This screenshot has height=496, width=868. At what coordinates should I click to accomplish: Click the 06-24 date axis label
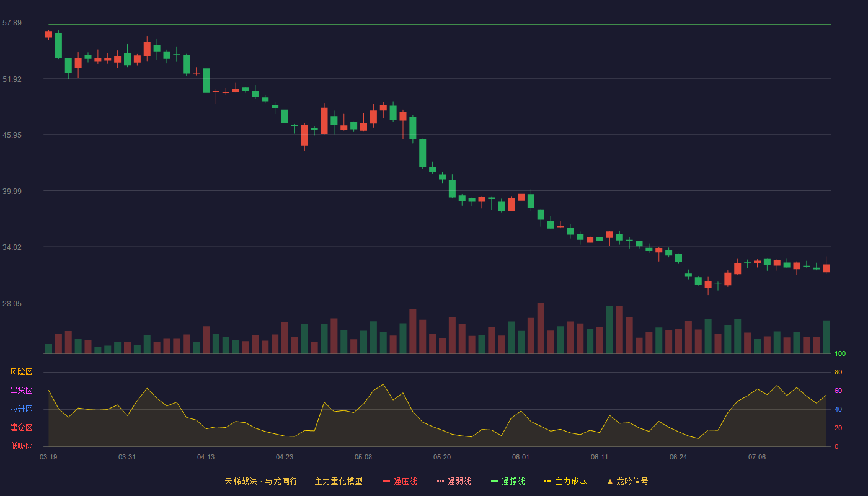[x=678, y=457]
